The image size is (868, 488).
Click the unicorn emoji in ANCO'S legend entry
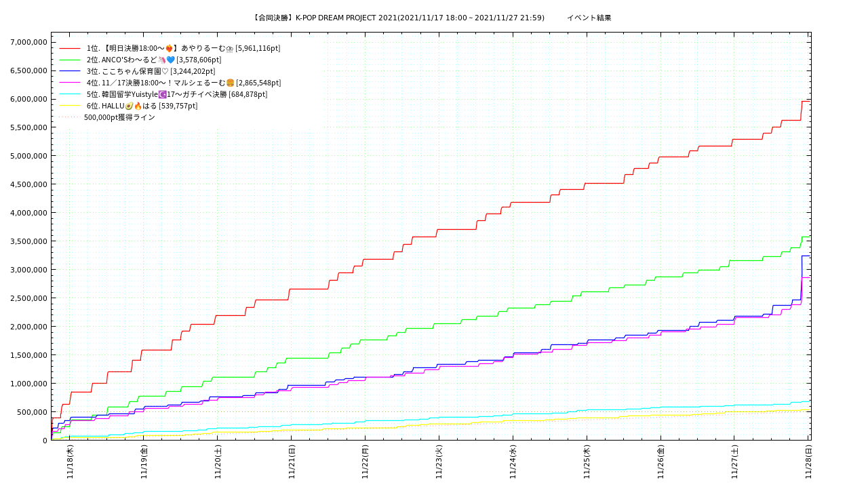coord(161,60)
